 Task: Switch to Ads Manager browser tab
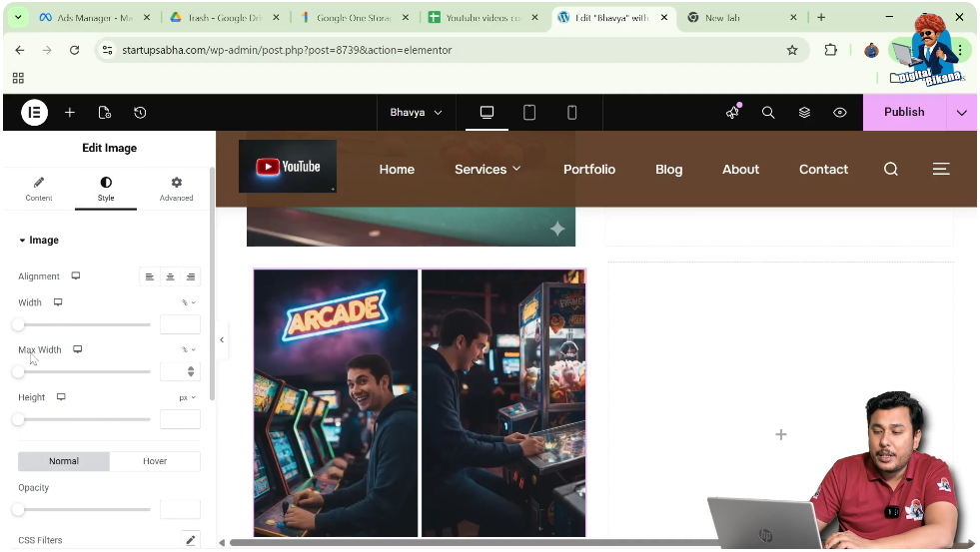[94, 18]
